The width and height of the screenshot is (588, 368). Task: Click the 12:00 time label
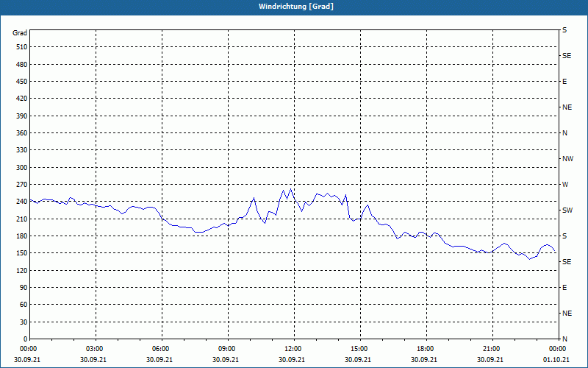coord(293,349)
